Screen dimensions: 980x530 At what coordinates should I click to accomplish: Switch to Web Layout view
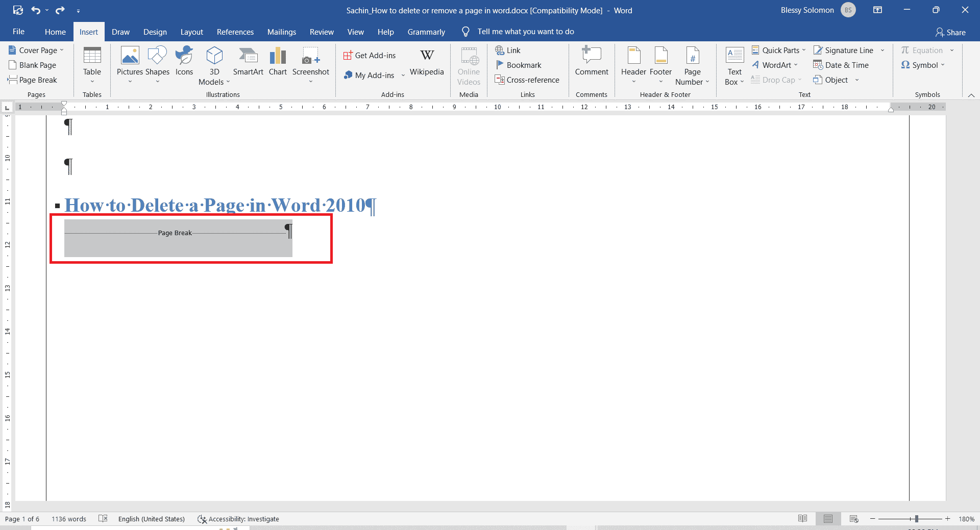coord(854,519)
